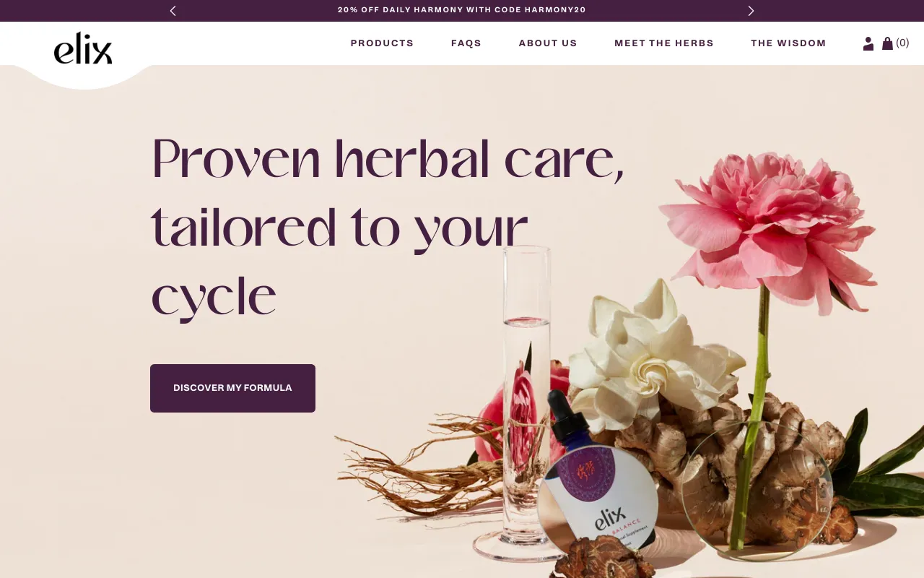
Task: Click the Discover My Formula button
Action: tap(232, 388)
